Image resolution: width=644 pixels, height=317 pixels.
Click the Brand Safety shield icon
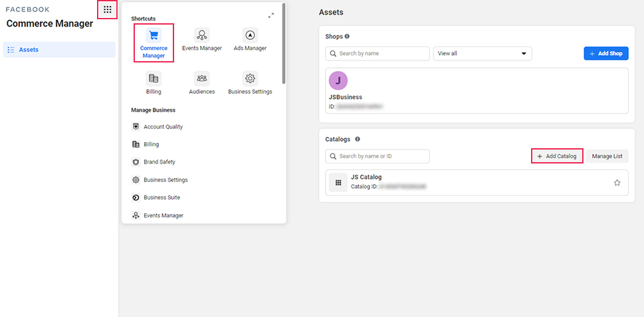[x=136, y=162]
